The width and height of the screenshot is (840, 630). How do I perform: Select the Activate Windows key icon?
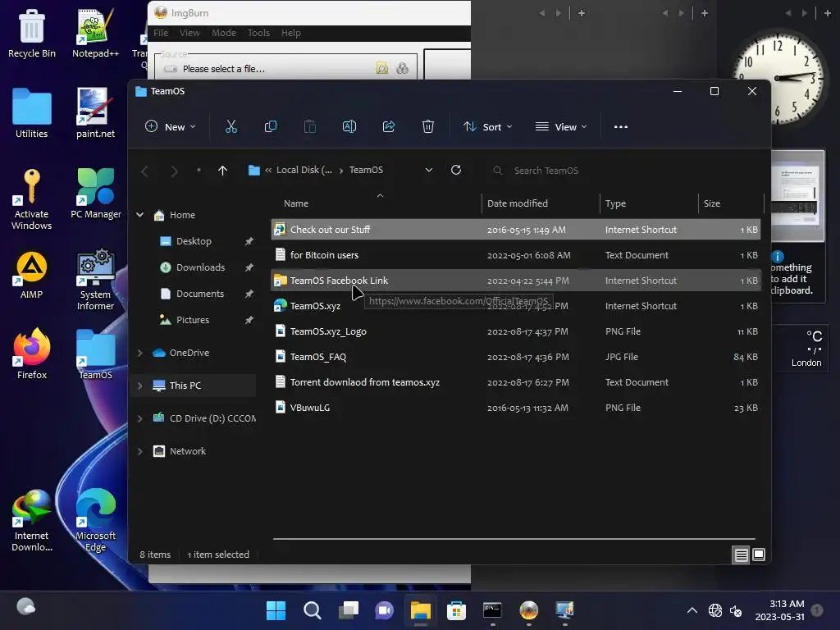[x=32, y=199]
